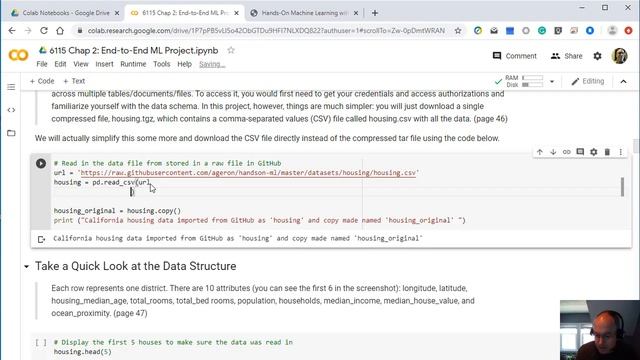Screen dimensions: 640x360
Task: Run the read_csv code cell
Action: click(41, 163)
